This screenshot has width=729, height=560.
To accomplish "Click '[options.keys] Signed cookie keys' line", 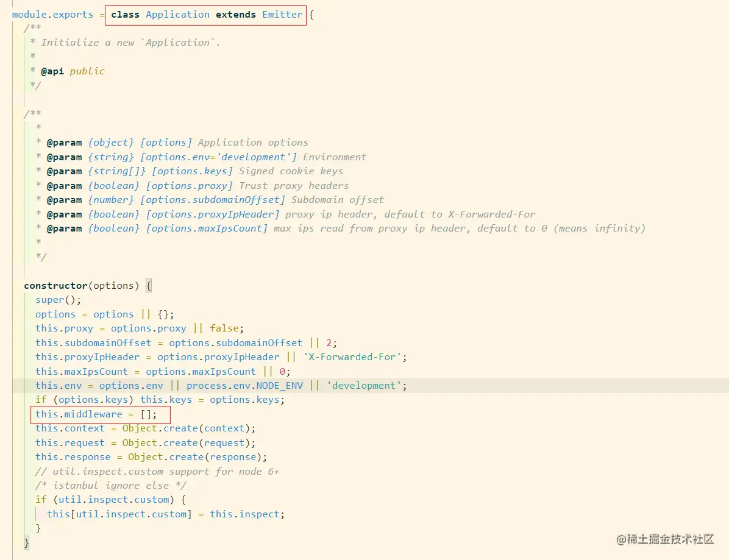I will (x=247, y=171).
